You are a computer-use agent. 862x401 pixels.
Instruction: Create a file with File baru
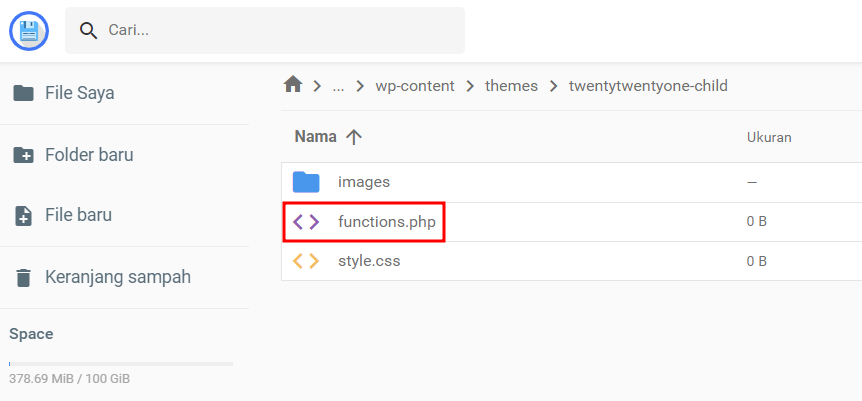[78, 215]
